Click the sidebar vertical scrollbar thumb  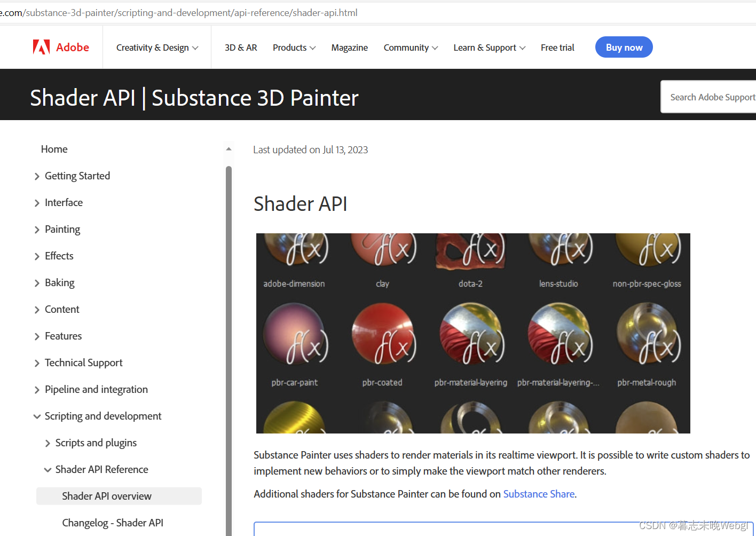[229, 350]
